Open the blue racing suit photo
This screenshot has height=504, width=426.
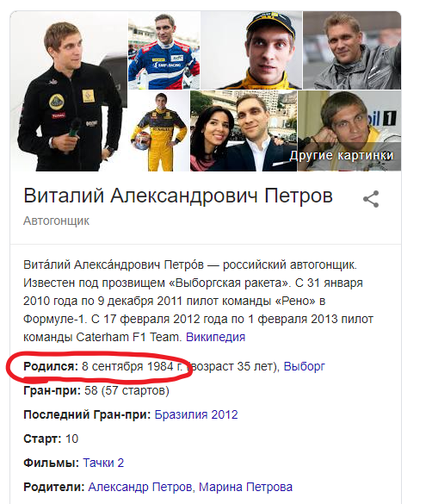click(x=164, y=51)
